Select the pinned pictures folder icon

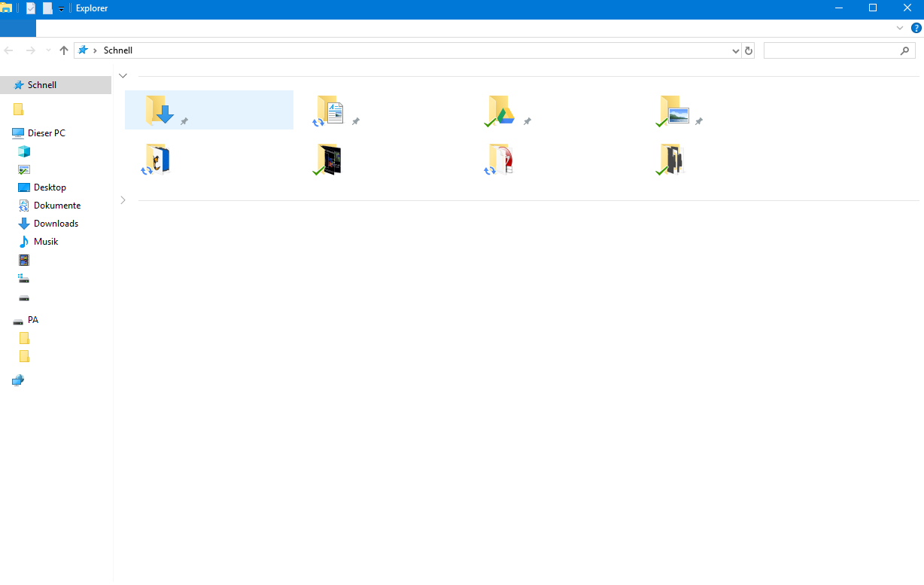673,110
